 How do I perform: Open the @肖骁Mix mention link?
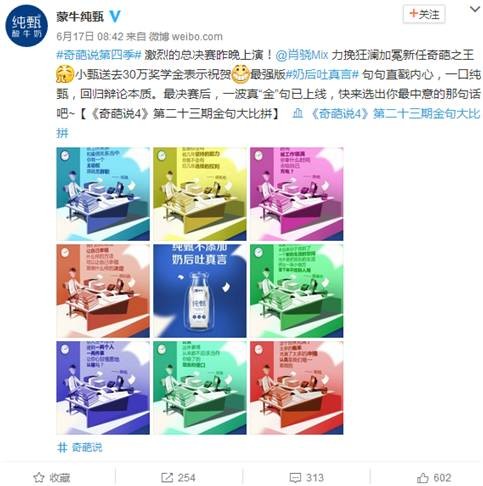pyautogui.click(x=302, y=55)
